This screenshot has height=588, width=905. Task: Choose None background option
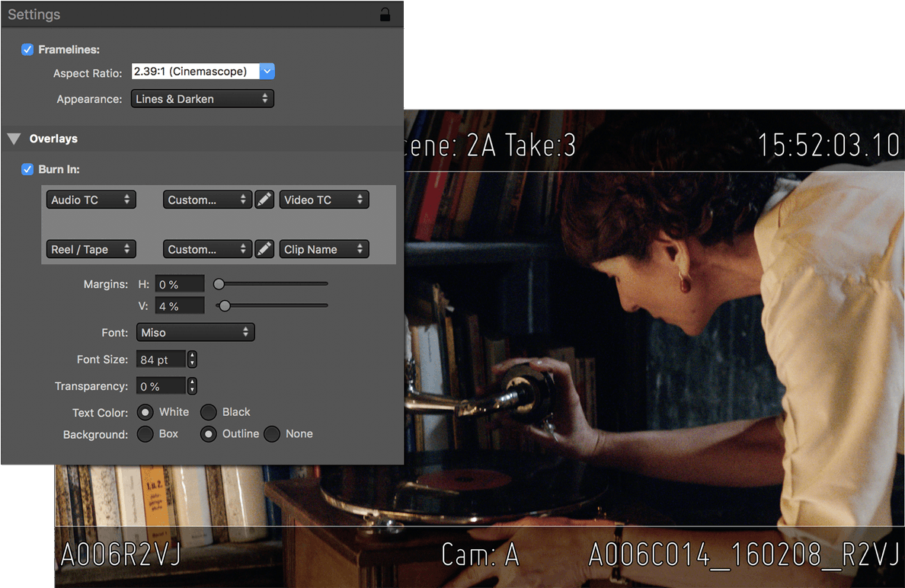(x=272, y=434)
